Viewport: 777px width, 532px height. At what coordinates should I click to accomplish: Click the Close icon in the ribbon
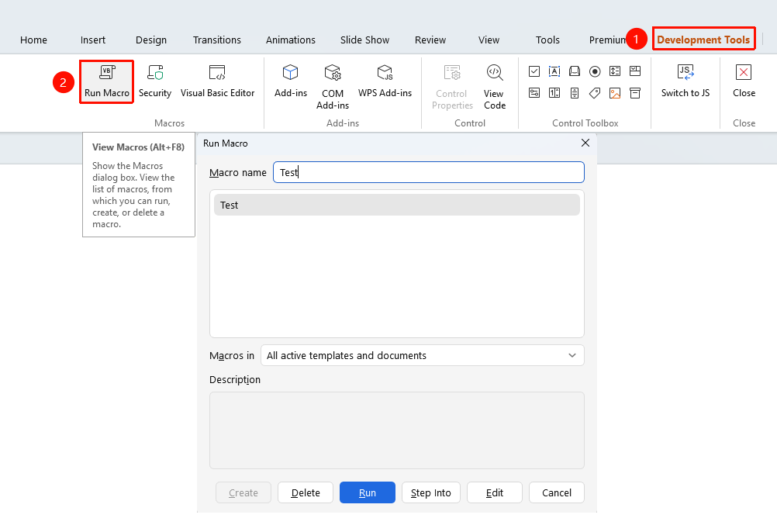(x=744, y=81)
